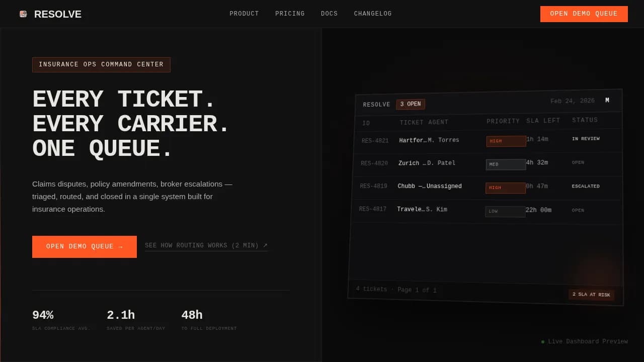The height and width of the screenshot is (362, 644).
Task: Click the Travelers ticket name
Action: coord(411,210)
